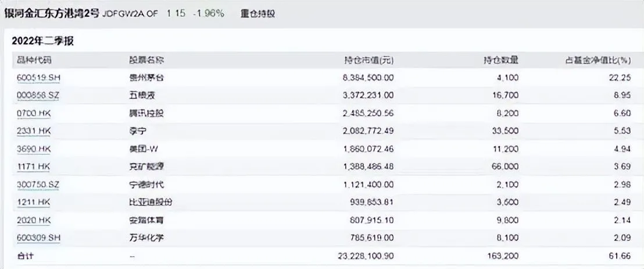Click market value 785,619.00
This screenshot has width=644, height=269.
pyautogui.click(x=372, y=238)
